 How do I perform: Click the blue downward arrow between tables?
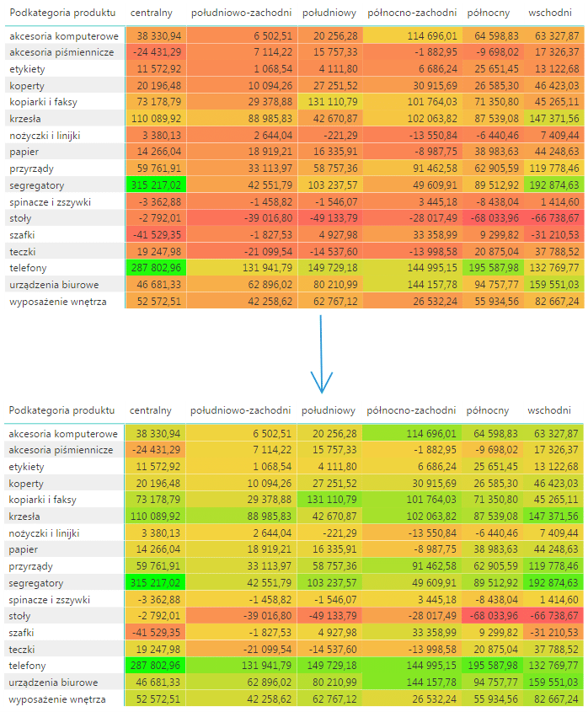pos(321,354)
